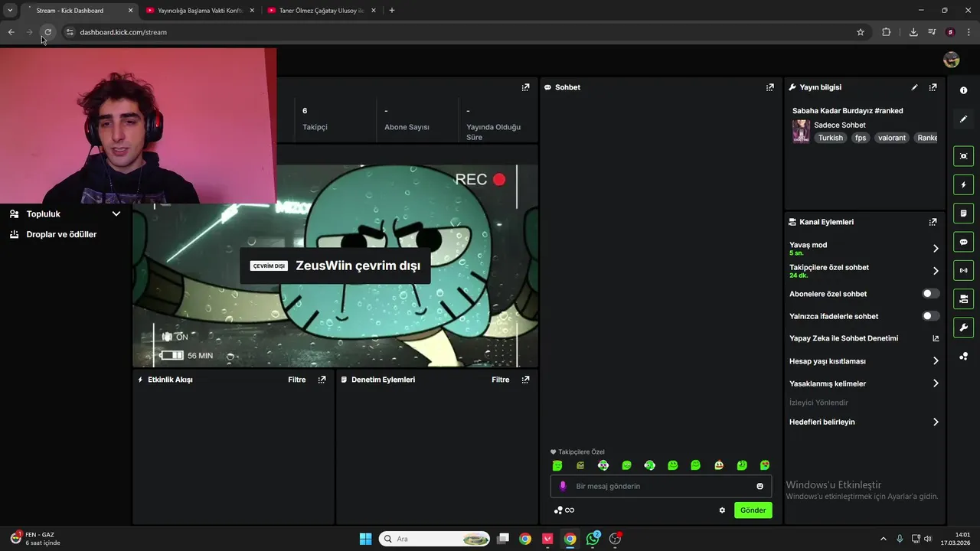Open the chat bubble widget in sidebar
The height and width of the screenshot is (551, 980).
pyautogui.click(x=963, y=242)
